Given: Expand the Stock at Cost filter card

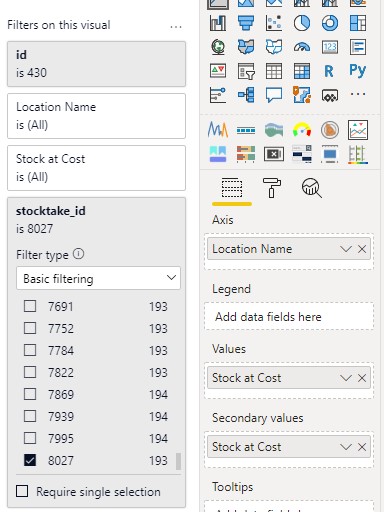Looking at the screenshot, I should pos(96,168).
